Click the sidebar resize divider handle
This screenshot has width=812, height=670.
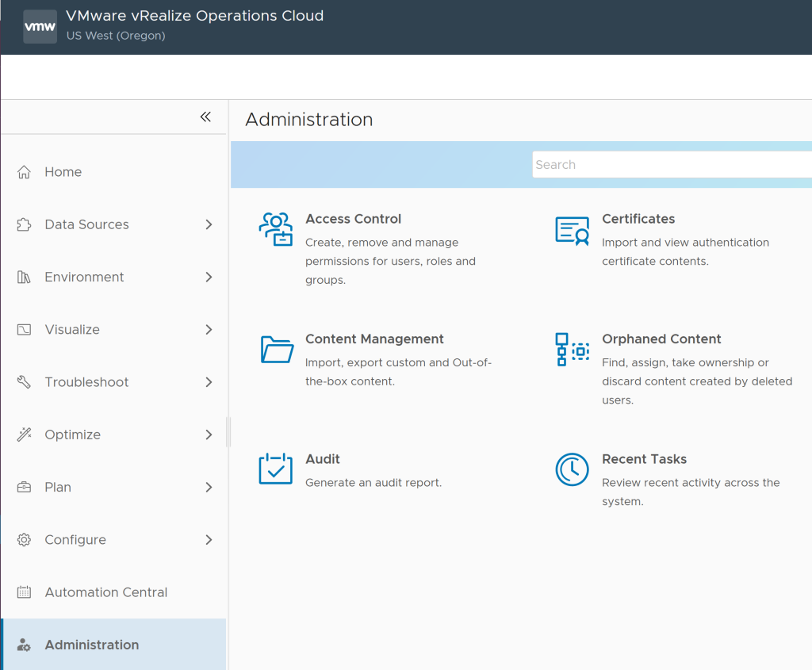228,432
